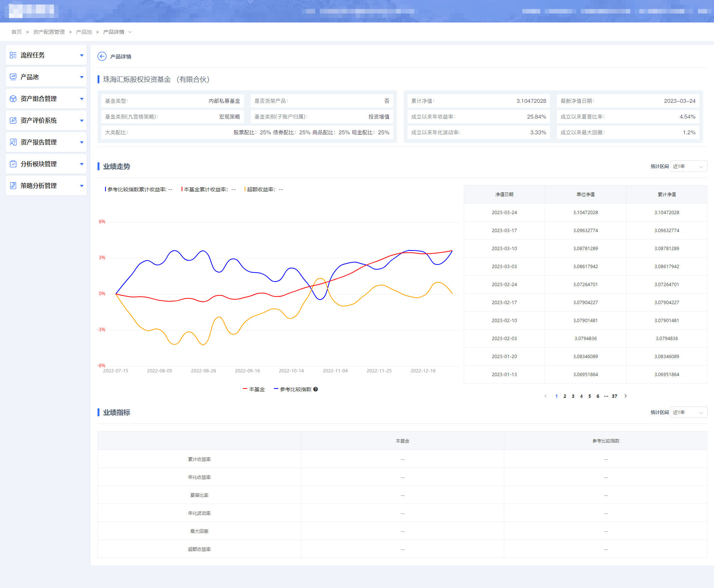Viewport: 714px width, 588px height.
Task: Open 流程任务 menu item
Action: click(46, 55)
